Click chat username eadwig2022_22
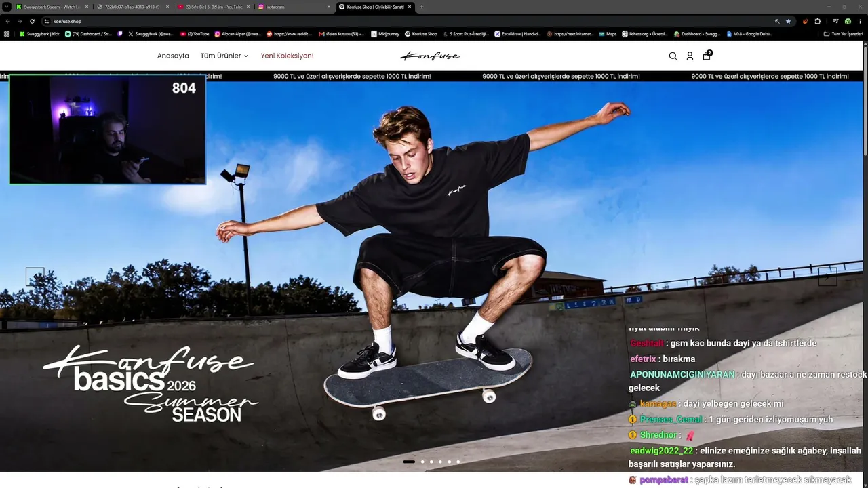This screenshot has height=488, width=868. pos(662,451)
